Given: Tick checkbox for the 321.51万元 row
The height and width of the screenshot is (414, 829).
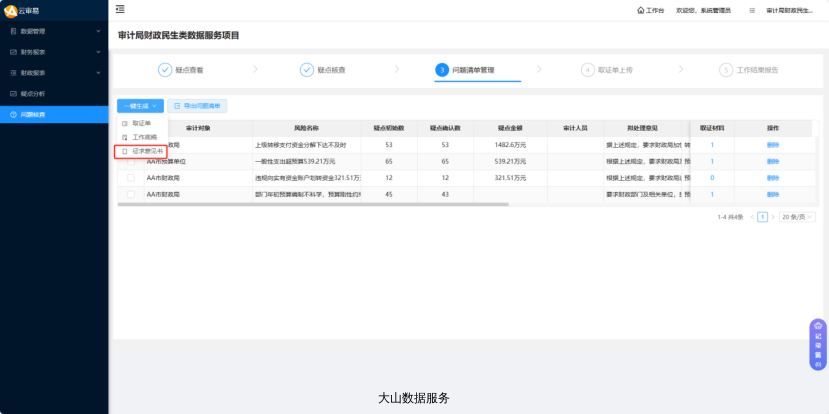Looking at the screenshot, I should (x=130, y=177).
